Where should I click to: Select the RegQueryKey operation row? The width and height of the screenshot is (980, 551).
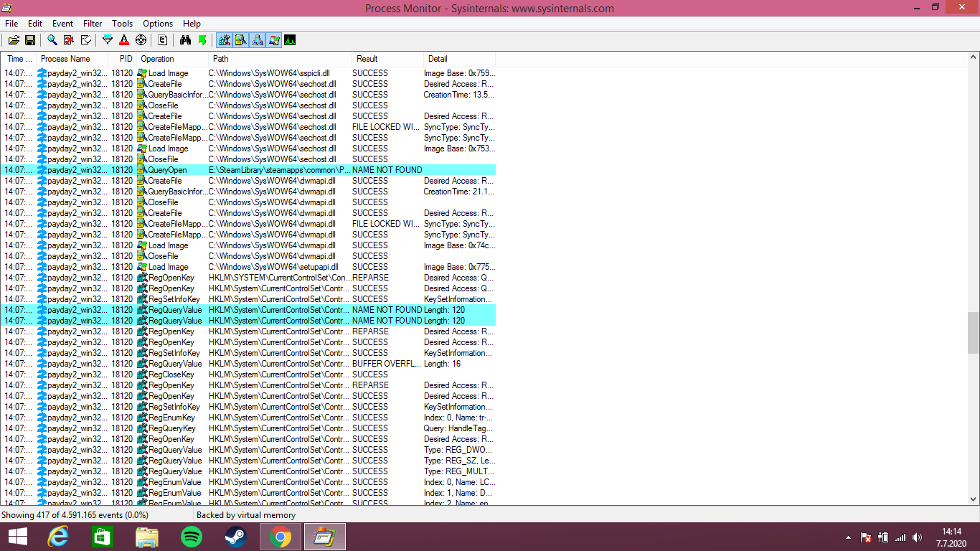tap(248, 428)
